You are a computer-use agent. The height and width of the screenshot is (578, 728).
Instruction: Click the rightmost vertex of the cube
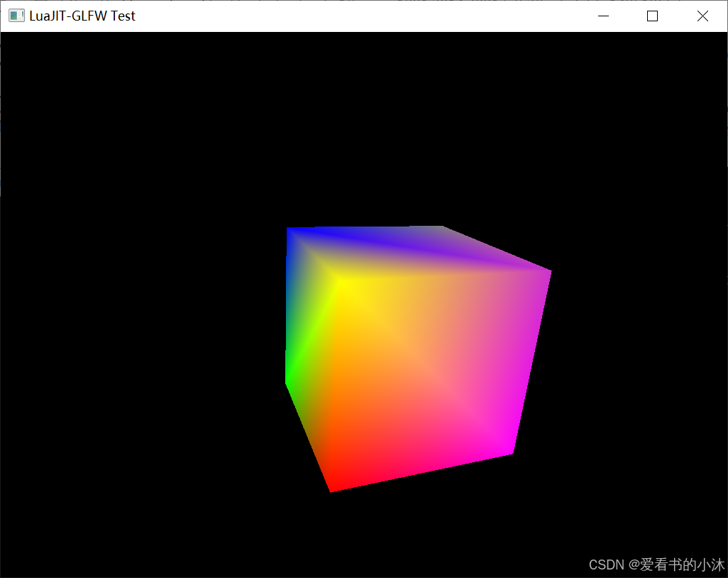click(550, 271)
